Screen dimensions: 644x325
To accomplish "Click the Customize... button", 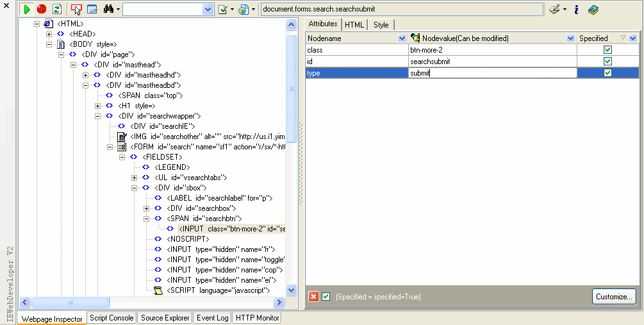I will pos(613,296).
